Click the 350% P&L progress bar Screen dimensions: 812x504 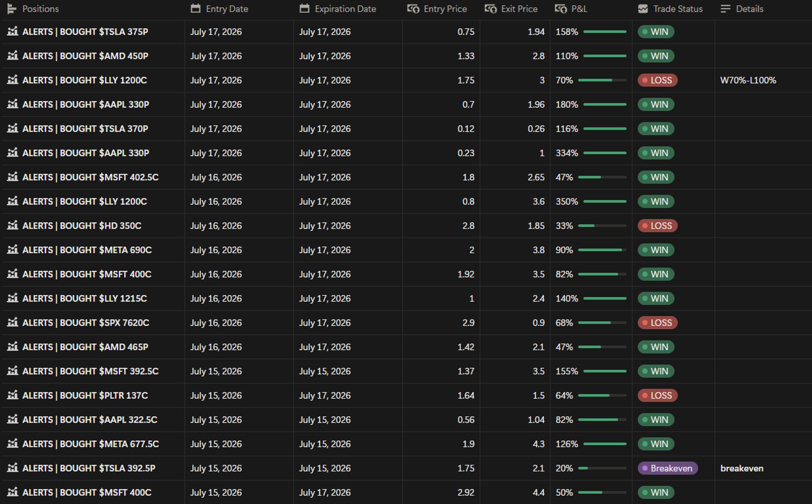click(x=605, y=202)
